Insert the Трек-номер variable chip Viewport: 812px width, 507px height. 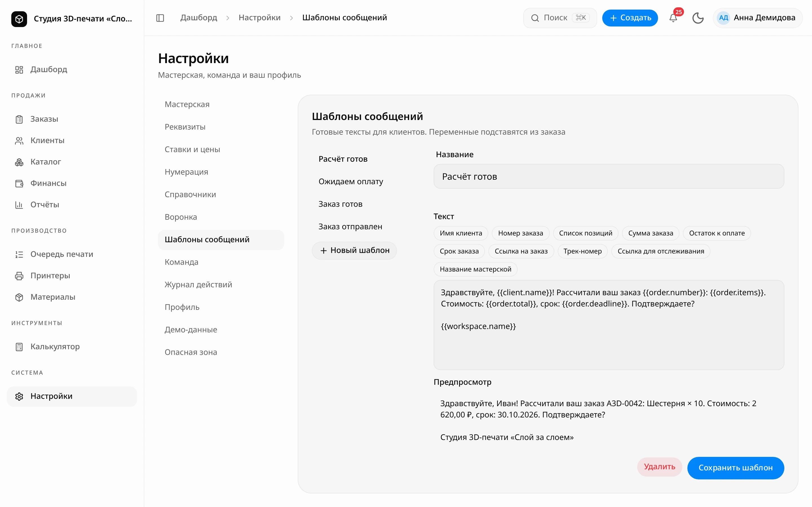tap(582, 251)
